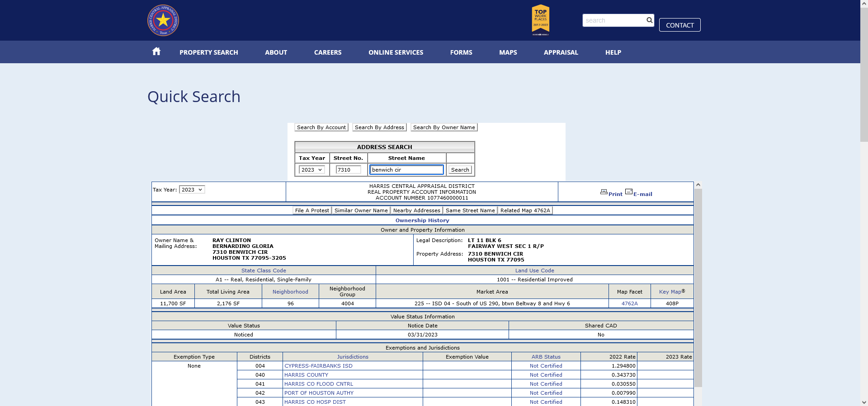Open HARRIS COUNTY jurisdiction link
The height and width of the screenshot is (406, 868).
point(306,375)
